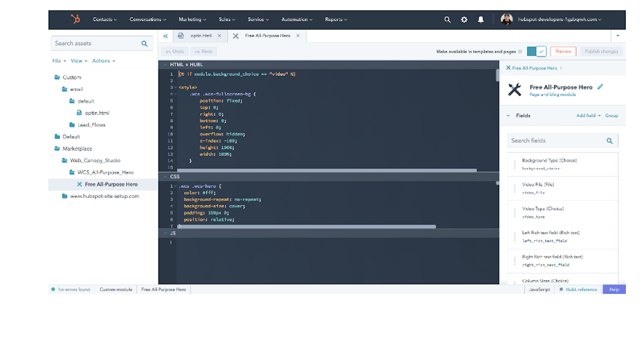
Task: Open the Automation menu
Action: (x=297, y=20)
